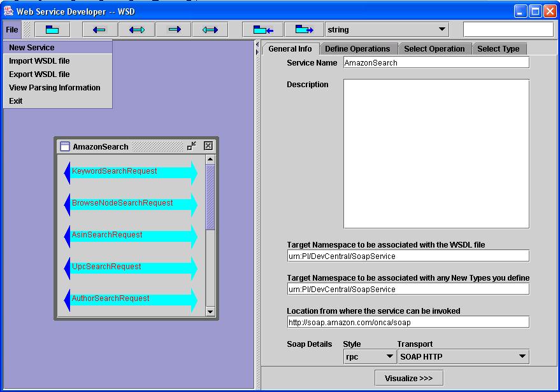The image size is (560, 392).
Task: Click the Visualize >>> button
Action: (x=409, y=378)
